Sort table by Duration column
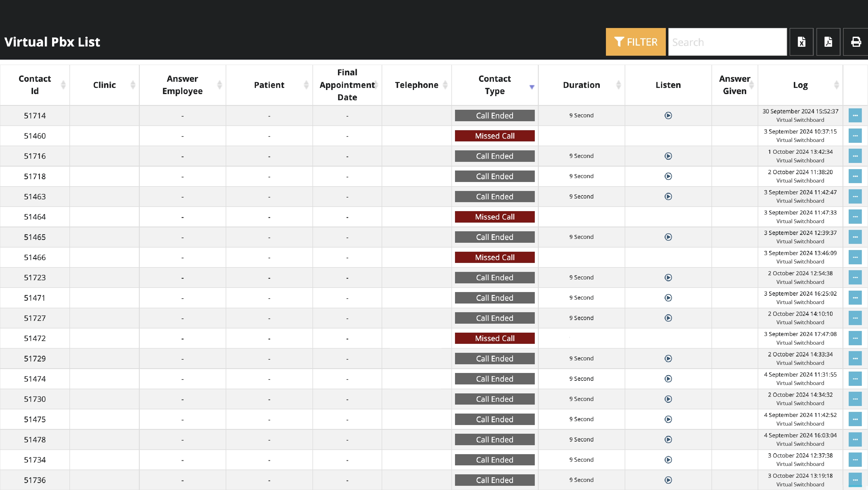The image size is (868, 490). coord(581,85)
